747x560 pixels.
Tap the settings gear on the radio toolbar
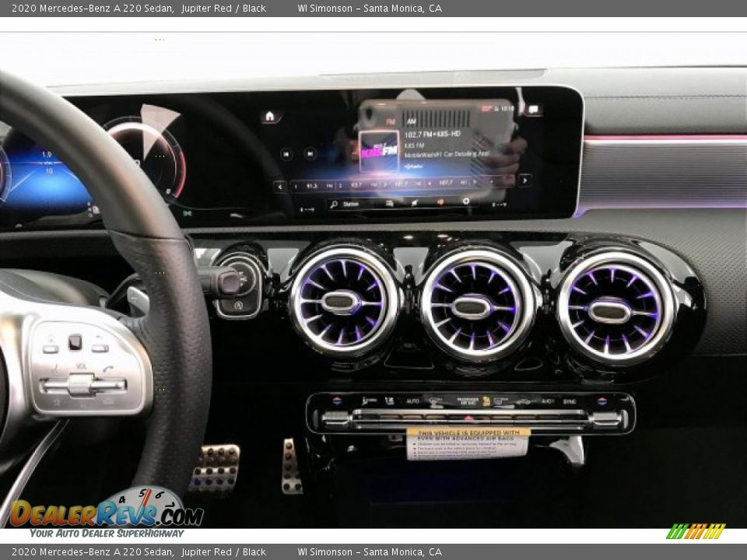coord(466,201)
